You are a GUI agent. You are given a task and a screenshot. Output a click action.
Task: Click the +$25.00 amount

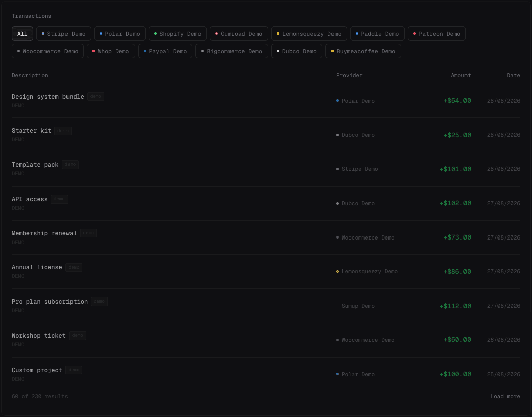457,135
